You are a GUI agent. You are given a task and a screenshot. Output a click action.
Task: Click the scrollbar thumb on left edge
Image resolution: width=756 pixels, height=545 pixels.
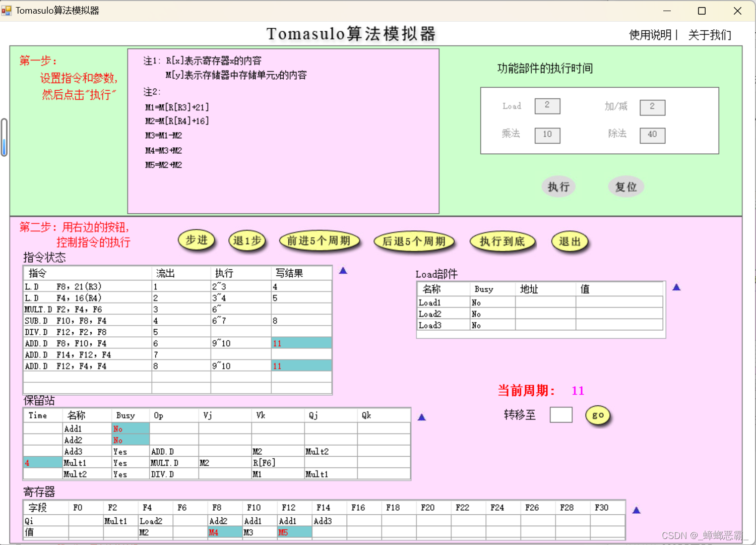point(4,137)
